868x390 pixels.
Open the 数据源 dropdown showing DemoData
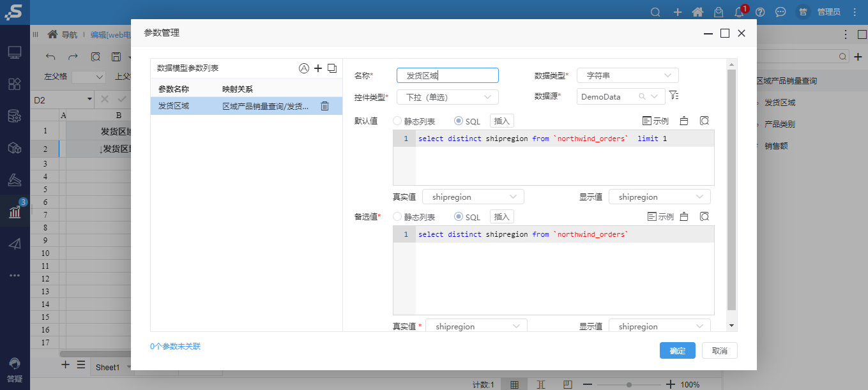pos(620,97)
